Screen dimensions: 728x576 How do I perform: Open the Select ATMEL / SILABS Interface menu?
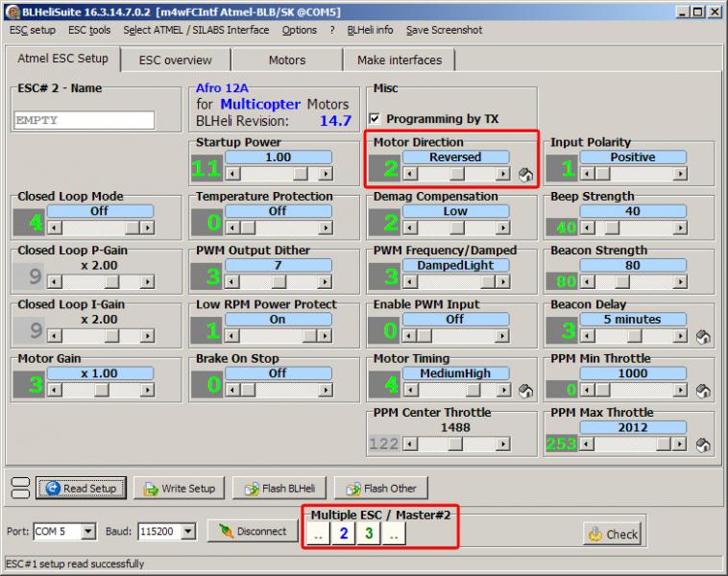[x=196, y=30]
